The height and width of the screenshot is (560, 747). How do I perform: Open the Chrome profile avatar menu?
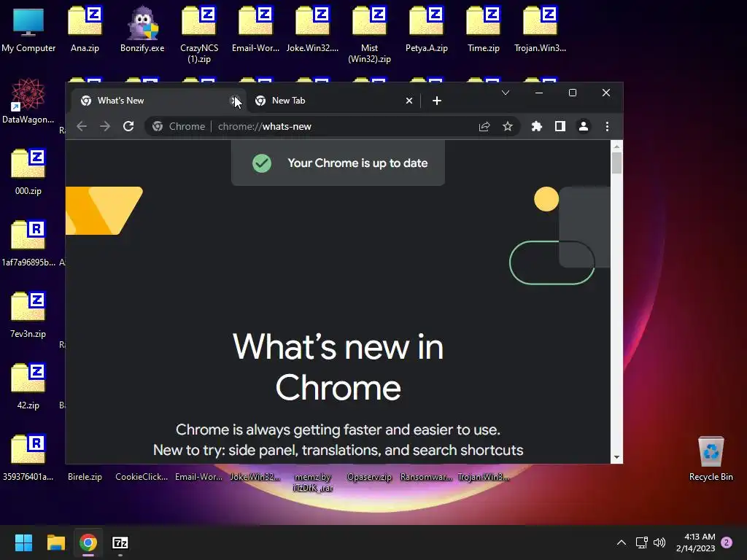[x=583, y=126]
